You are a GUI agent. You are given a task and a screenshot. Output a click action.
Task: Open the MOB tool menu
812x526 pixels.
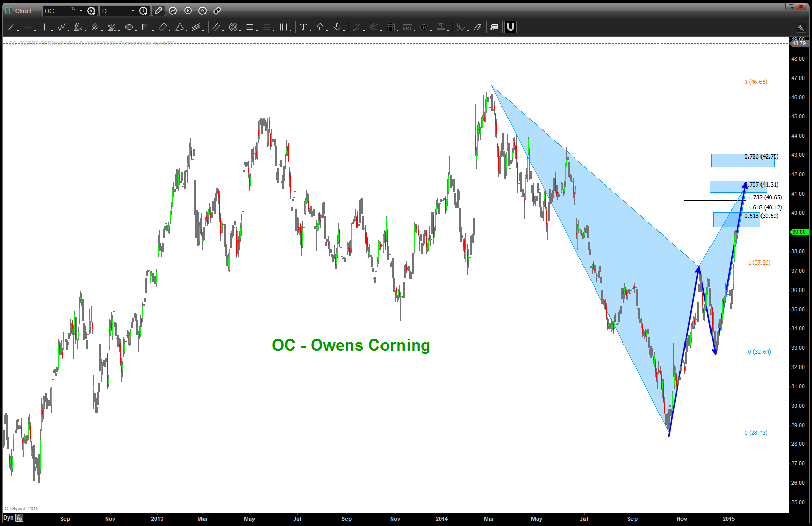click(408, 28)
